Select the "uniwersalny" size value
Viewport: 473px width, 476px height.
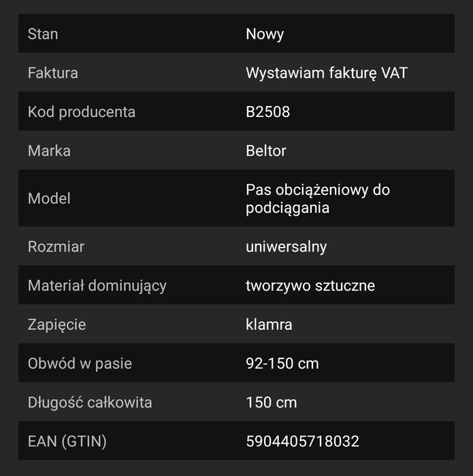coord(286,246)
